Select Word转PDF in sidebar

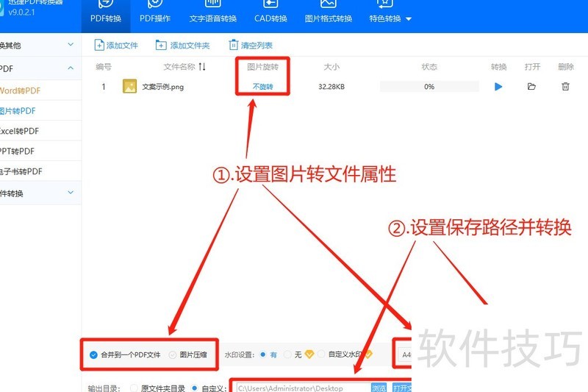(x=21, y=90)
